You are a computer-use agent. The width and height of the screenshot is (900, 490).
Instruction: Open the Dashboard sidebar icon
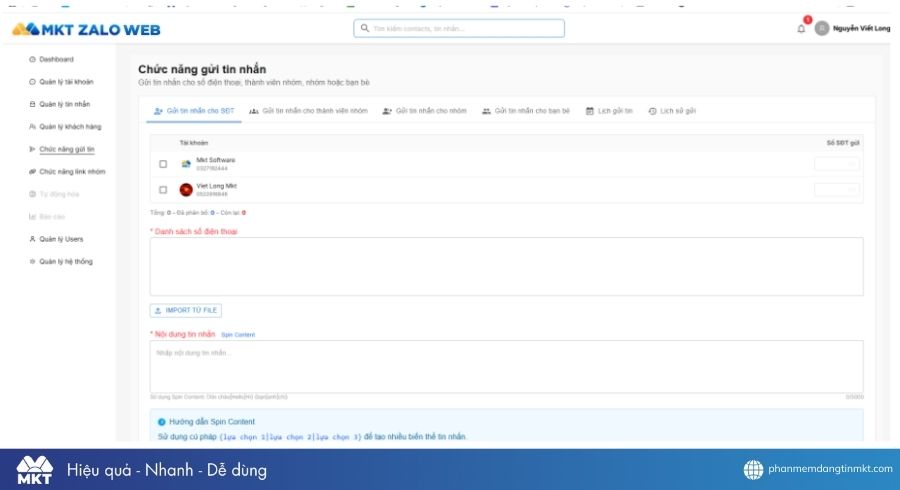[x=32, y=59]
